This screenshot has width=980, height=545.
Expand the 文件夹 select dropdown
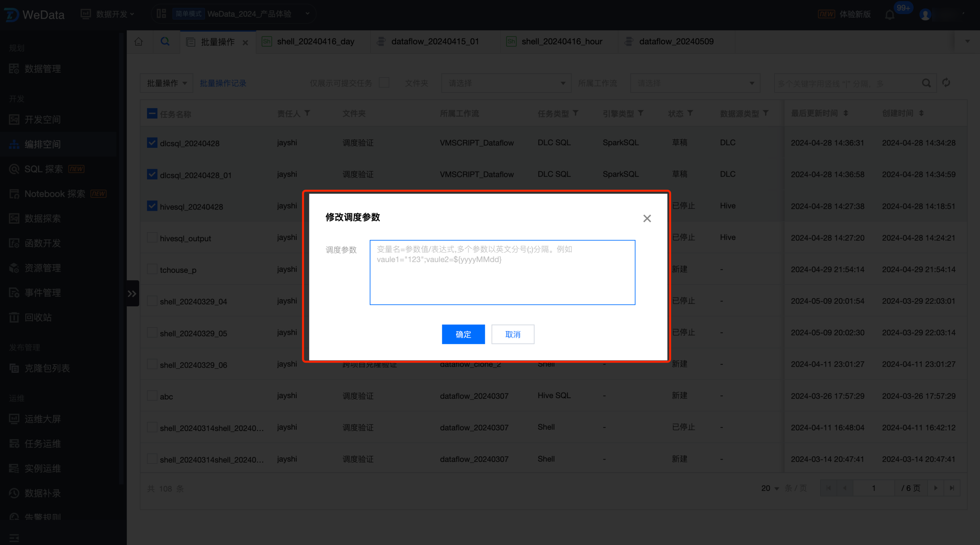click(506, 83)
